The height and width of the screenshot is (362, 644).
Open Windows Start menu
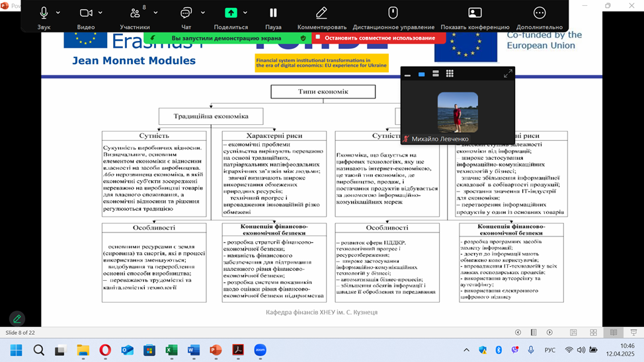[x=17, y=350]
